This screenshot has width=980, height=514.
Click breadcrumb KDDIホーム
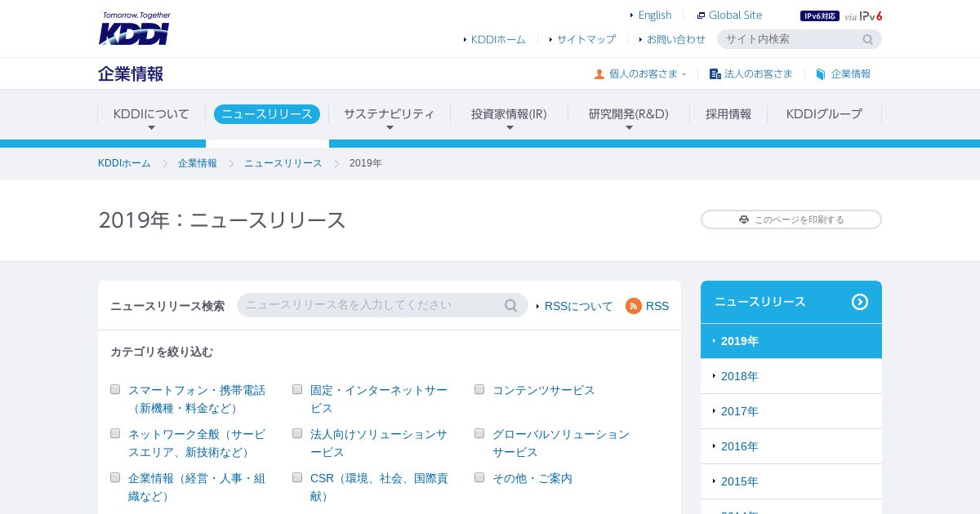(x=124, y=163)
